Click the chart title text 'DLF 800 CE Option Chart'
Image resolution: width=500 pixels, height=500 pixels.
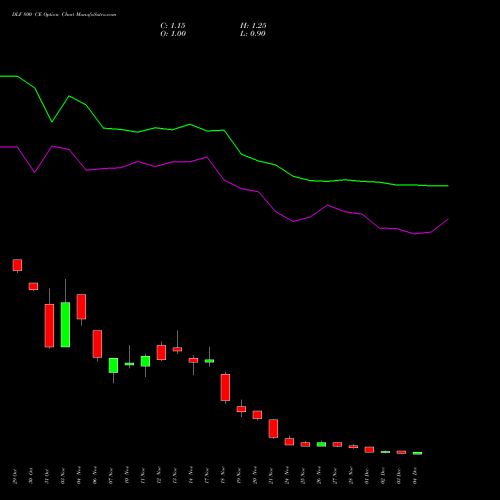(43, 15)
